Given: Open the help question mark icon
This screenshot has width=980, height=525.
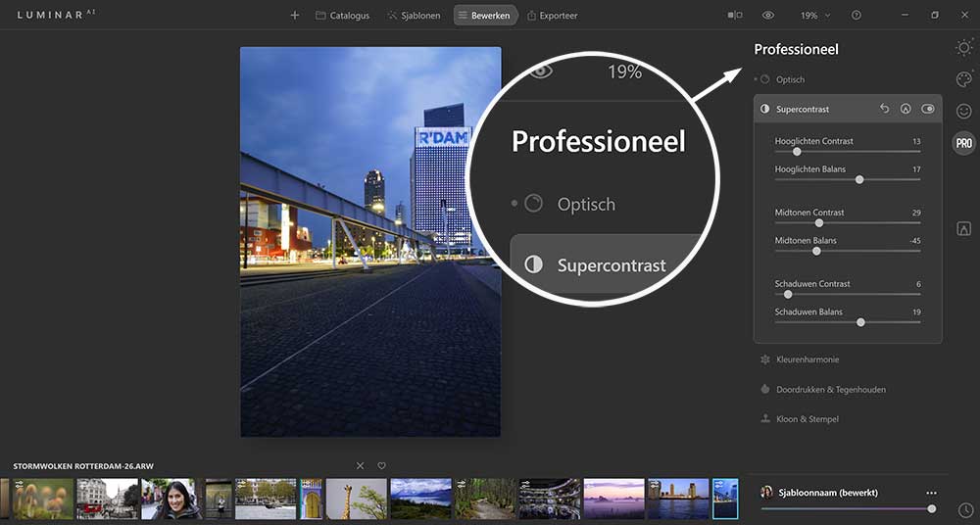Looking at the screenshot, I should 857,15.
